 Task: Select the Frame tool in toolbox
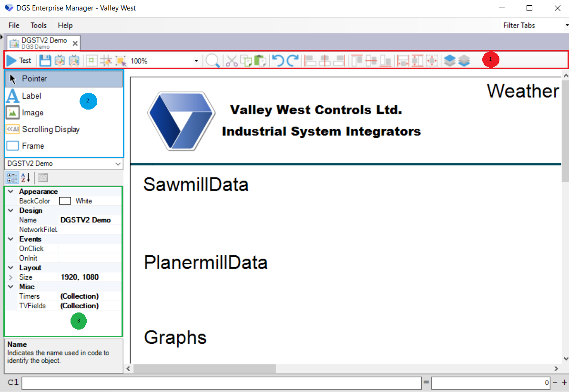[64, 146]
